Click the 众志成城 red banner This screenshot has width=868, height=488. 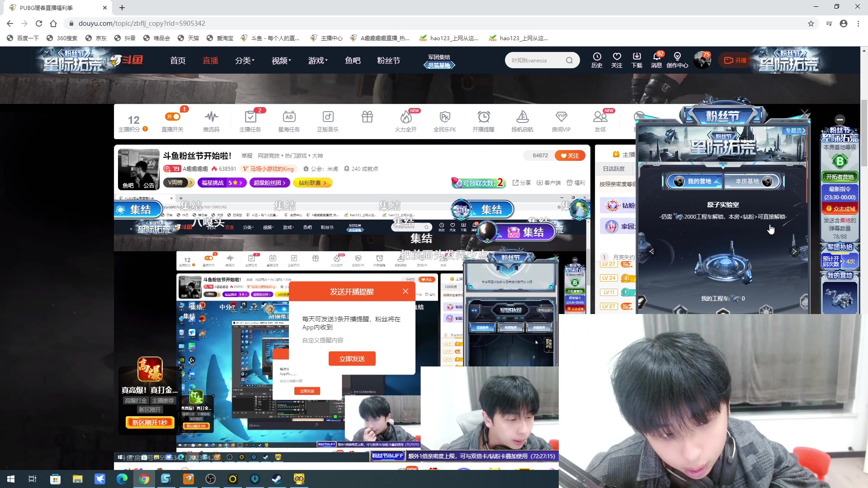click(840, 209)
